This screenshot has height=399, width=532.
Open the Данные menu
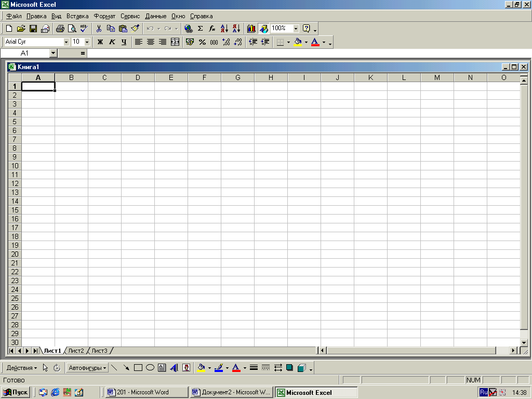[156, 16]
